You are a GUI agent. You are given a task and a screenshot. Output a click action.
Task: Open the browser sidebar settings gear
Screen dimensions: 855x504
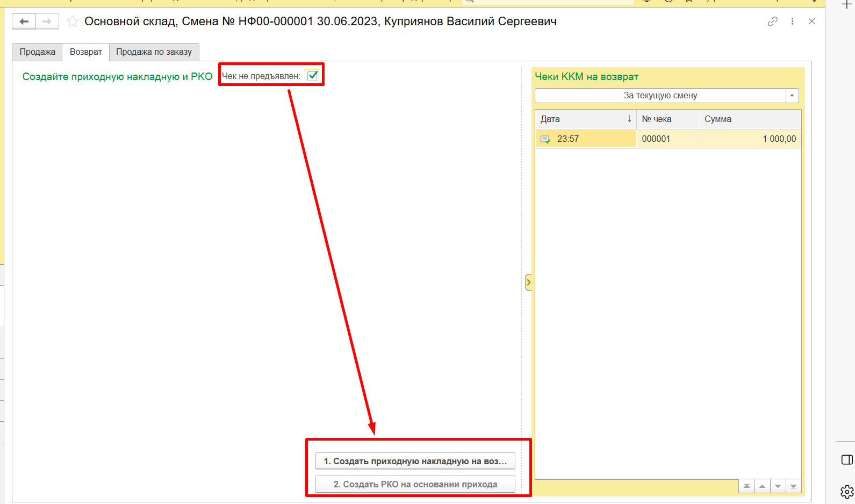coord(846,491)
